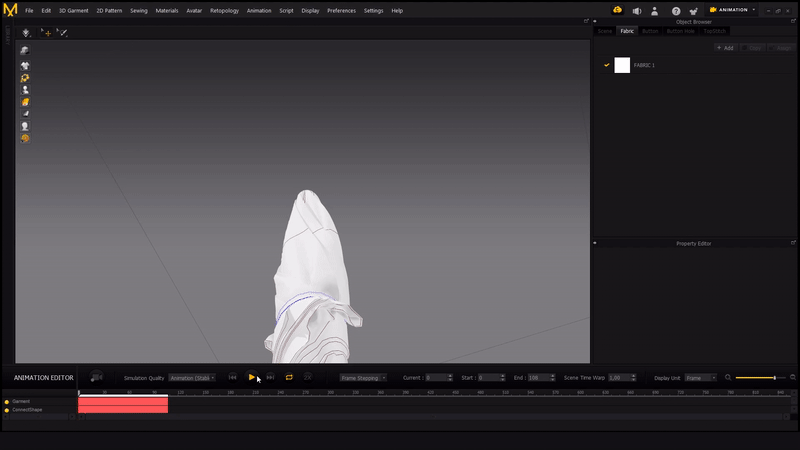The height and width of the screenshot is (450, 800).
Task: Click the play button in Animation Editor
Action: [x=252, y=377]
